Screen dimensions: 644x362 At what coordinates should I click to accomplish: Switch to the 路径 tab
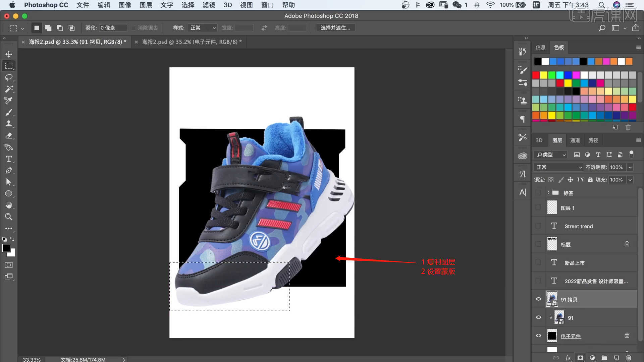(593, 140)
